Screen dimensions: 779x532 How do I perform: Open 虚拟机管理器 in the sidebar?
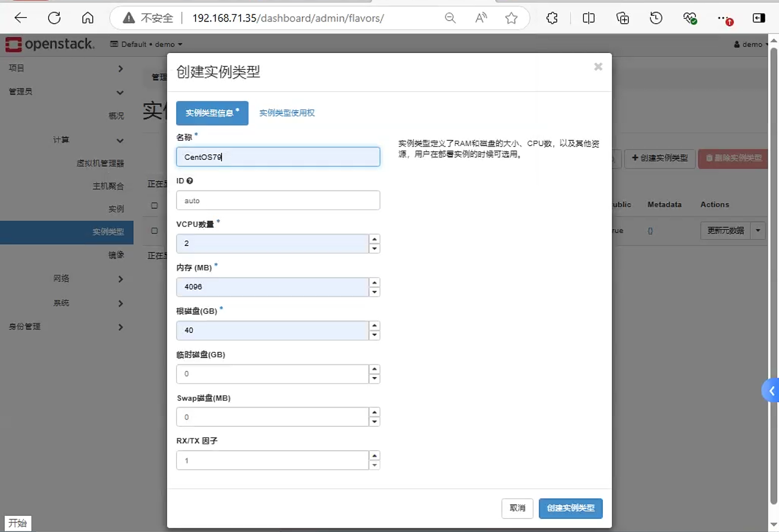[x=100, y=163]
